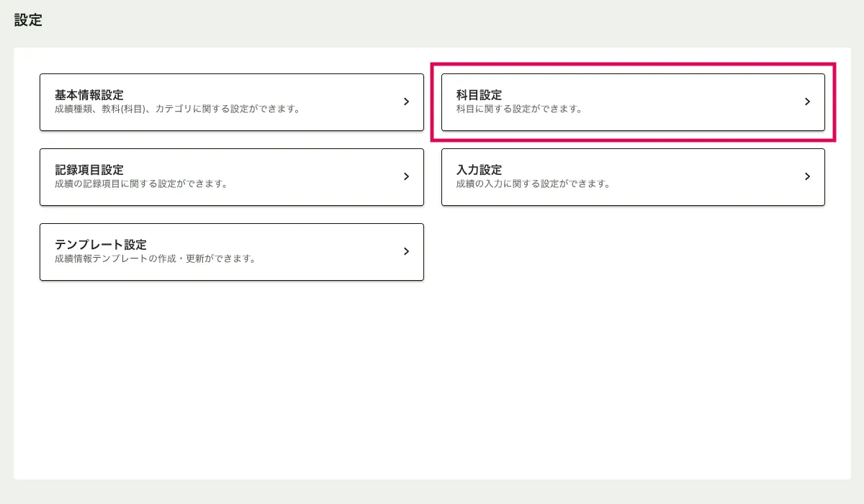This screenshot has width=864, height=504.
Task: Select the 基本情報設定 title text
Action: coord(89,95)
